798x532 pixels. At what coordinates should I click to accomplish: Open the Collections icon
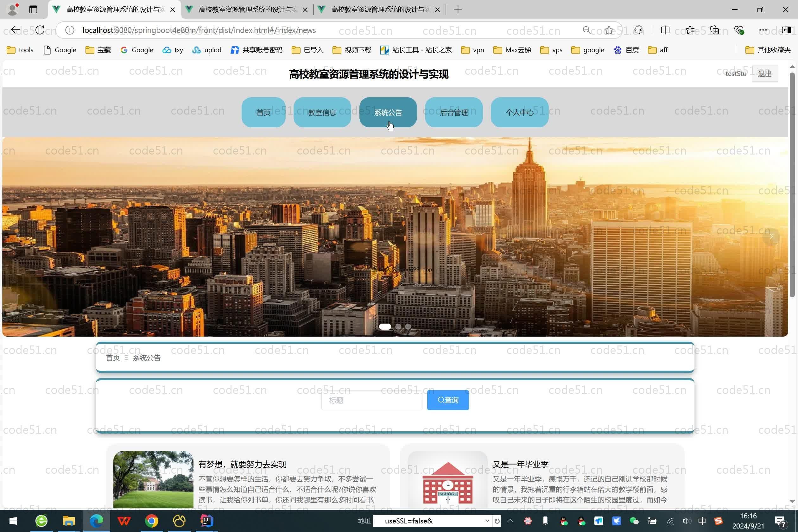pos(714,30)
